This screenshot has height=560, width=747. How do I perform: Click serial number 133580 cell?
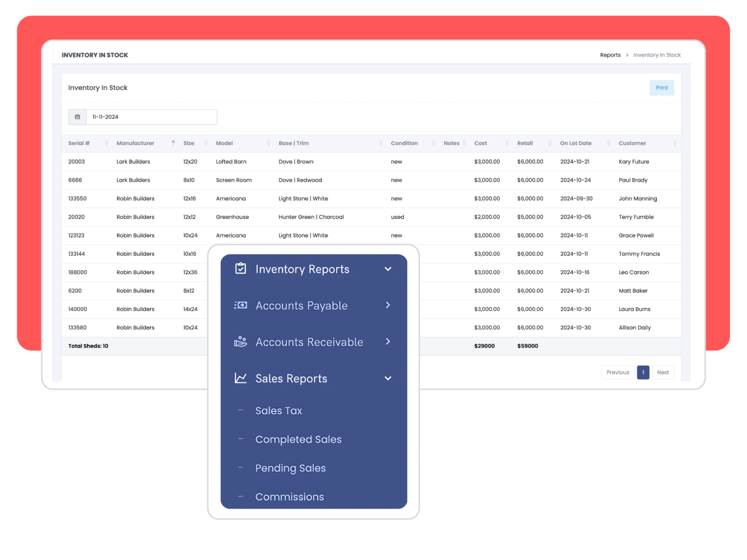point(77,328)
